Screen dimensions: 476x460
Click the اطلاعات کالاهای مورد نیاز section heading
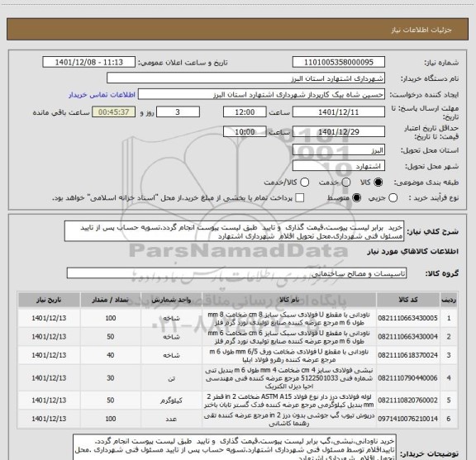413,252
